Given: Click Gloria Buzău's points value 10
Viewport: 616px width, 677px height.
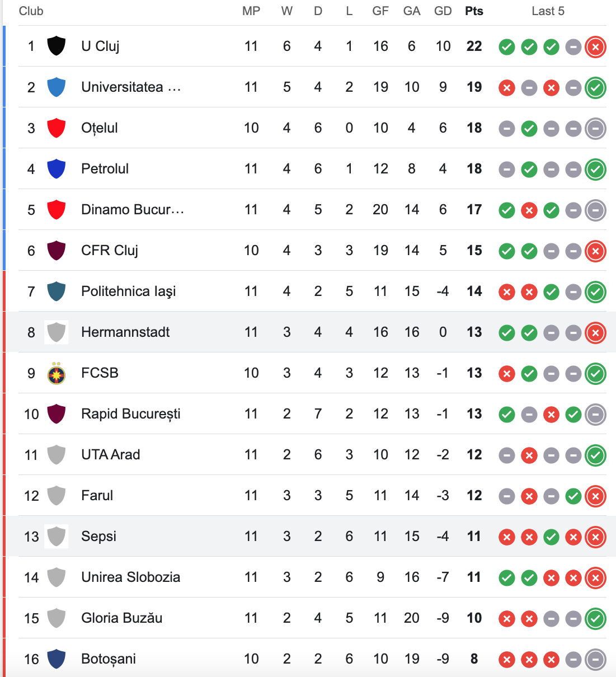Looking at the screenshot, I should coord(474,618).
